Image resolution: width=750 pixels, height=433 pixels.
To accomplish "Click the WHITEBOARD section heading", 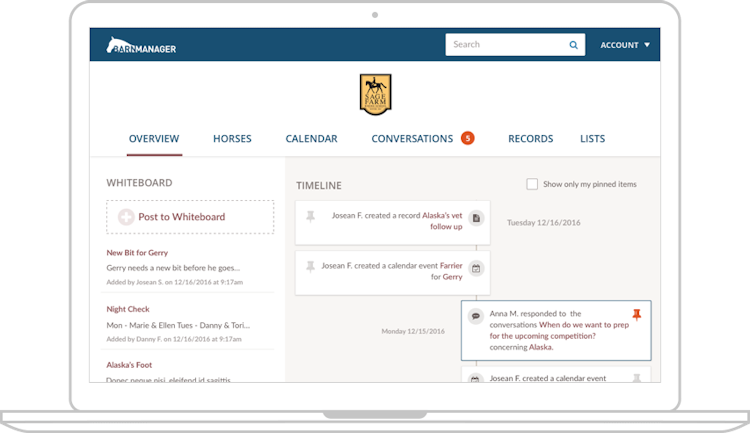I will (139, 183).
